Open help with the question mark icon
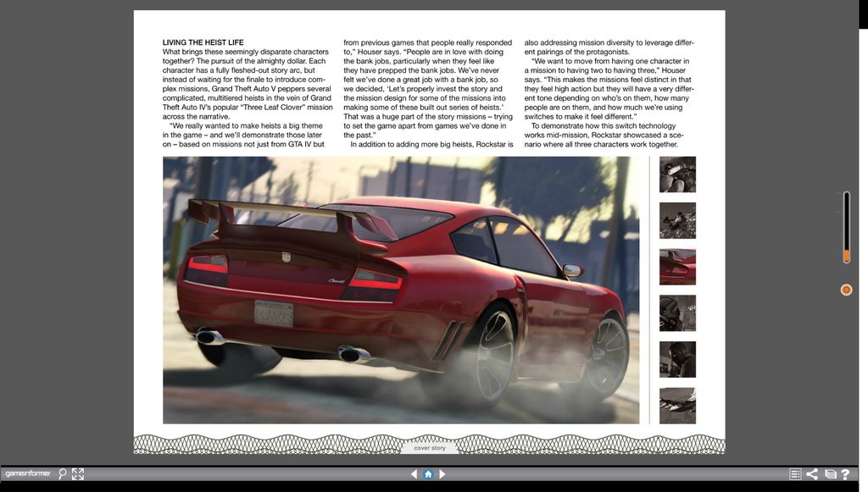This screenshot has width=868, height=492. click(845, 474)
